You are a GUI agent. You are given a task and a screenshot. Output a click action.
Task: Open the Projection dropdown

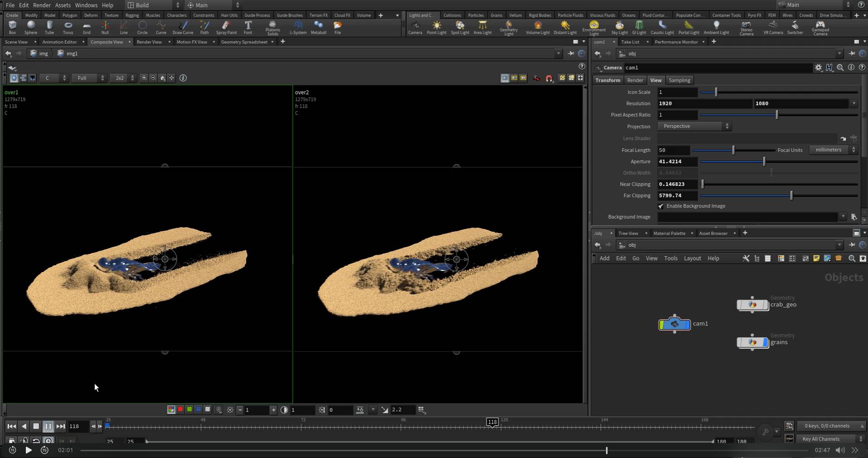point(694,127)
